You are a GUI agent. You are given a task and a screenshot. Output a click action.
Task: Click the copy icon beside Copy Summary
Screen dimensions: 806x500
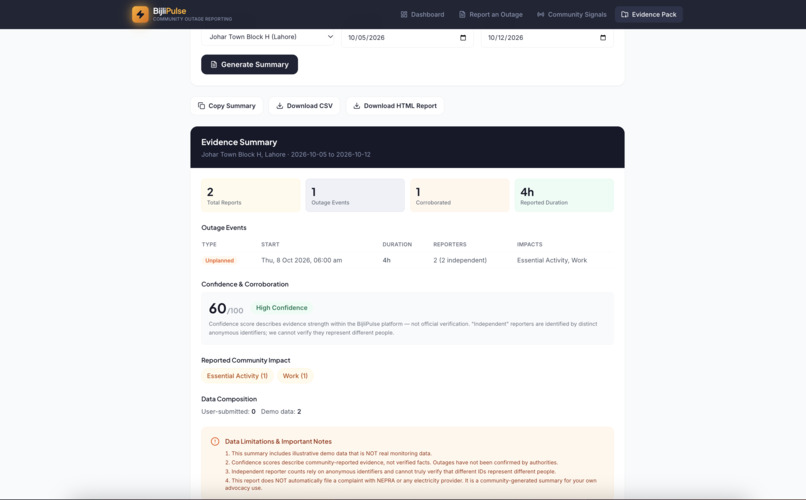coord(202,106)
